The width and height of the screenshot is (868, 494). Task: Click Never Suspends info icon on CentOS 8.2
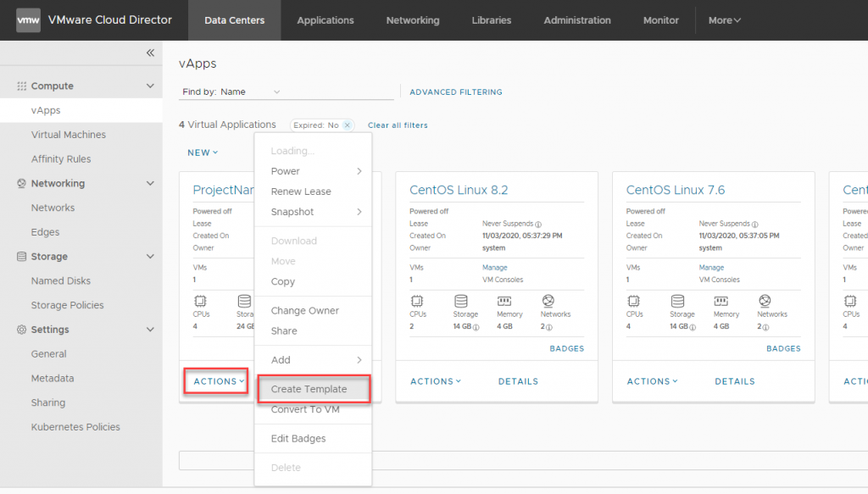[x=538, y=224]
